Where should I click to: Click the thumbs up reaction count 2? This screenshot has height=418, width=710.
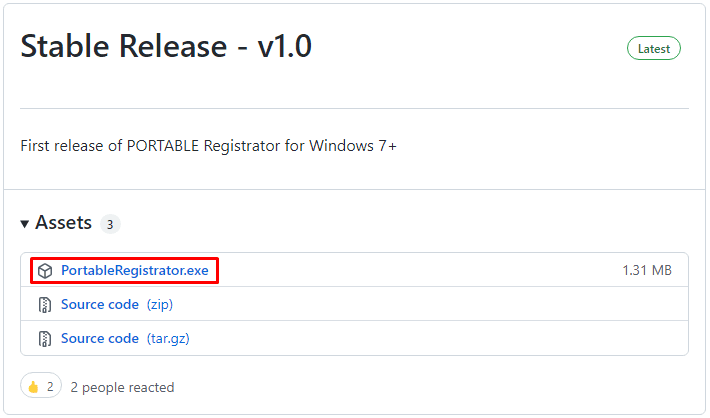(x=50, y=387)
